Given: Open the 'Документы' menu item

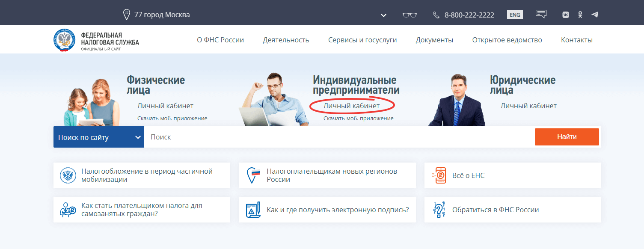Looking at the screenshot, I should pyautogui.click(x=434, y=40).
